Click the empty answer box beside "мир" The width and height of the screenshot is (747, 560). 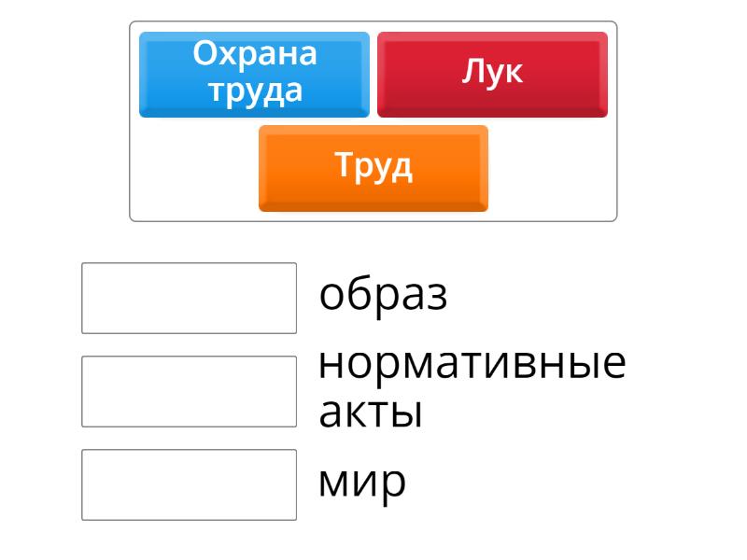pyautogui.click(x=189, y=484)
